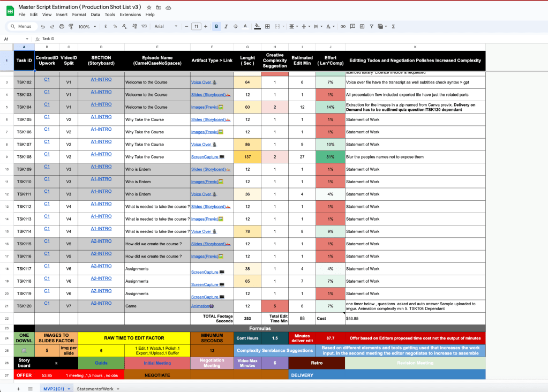Screen dimensions: 548x392
Task: Activate the paint format roller
Action: pyautogui.click(x=71, y=27)
